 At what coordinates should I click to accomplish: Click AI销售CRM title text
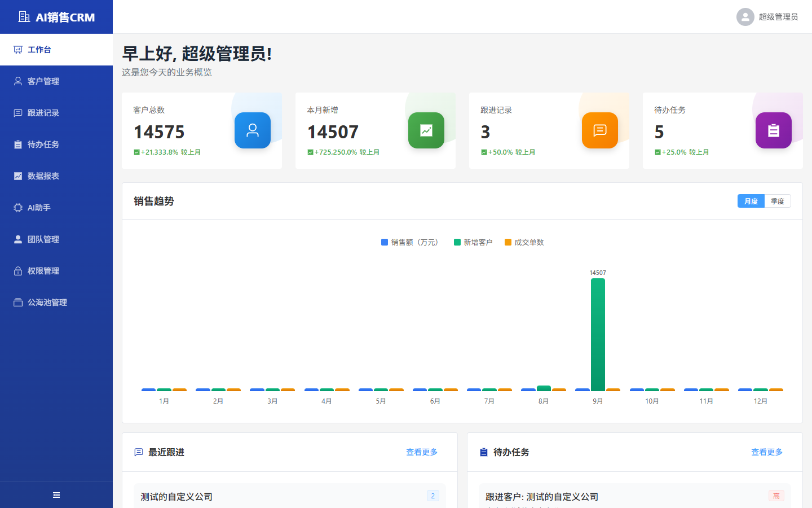[x=65, y=17]
